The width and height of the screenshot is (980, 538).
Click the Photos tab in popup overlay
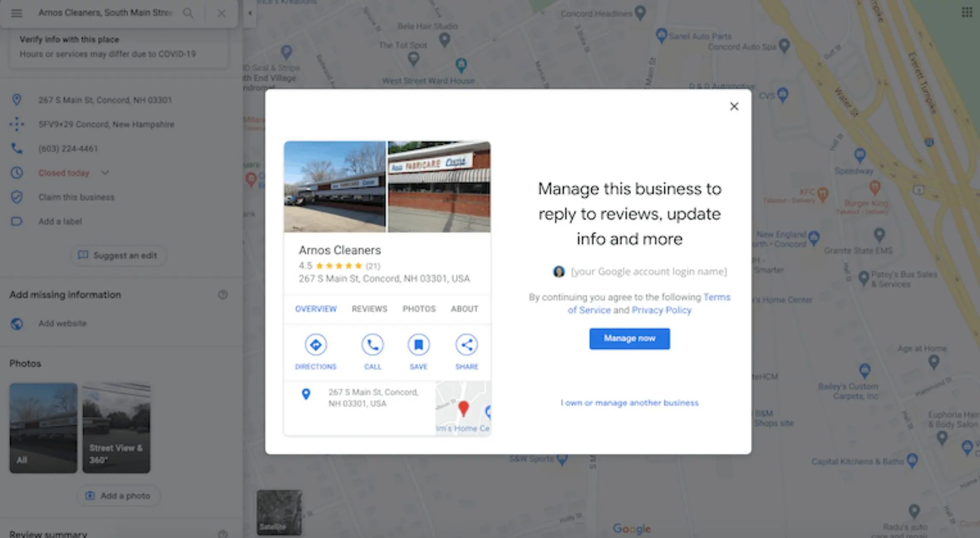[x=419, y=308]
